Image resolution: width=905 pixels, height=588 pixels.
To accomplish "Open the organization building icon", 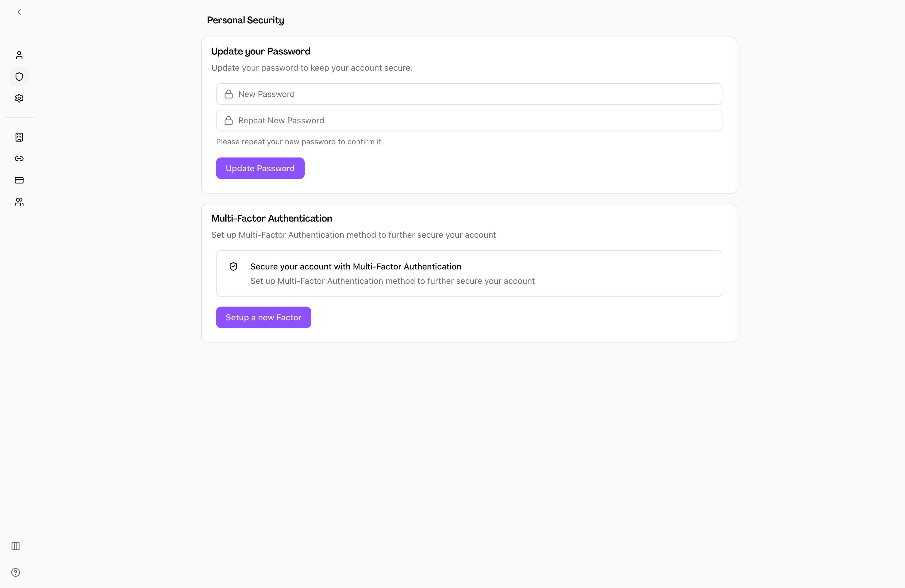I will [19, 137].
